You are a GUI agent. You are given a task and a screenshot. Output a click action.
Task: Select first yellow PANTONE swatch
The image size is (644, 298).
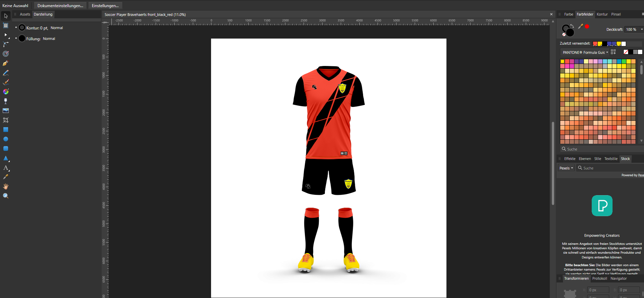coord(562,62)
